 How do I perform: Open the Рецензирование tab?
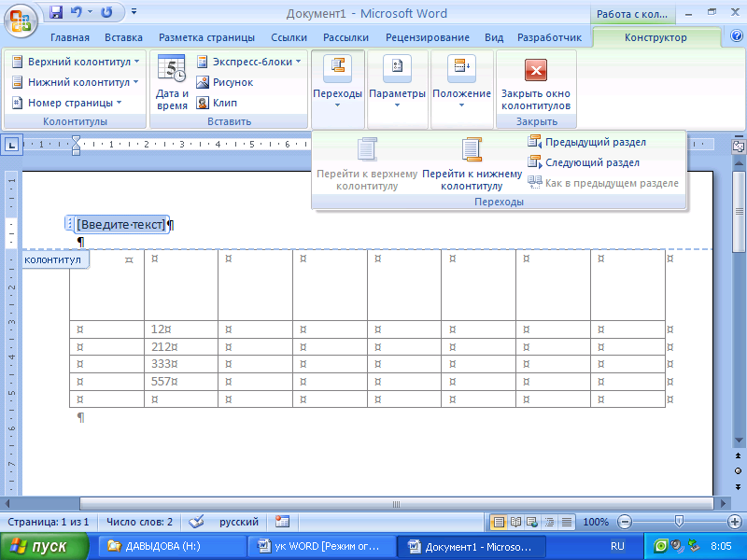[428, 37]
